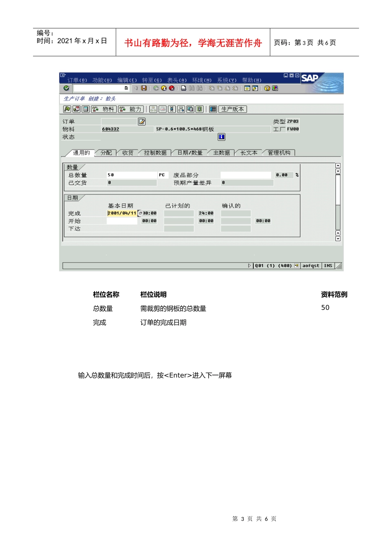Open the date picker for 完成 date
Image resolution: width=392 pixels, height=555 pixels.
[140, 213]
